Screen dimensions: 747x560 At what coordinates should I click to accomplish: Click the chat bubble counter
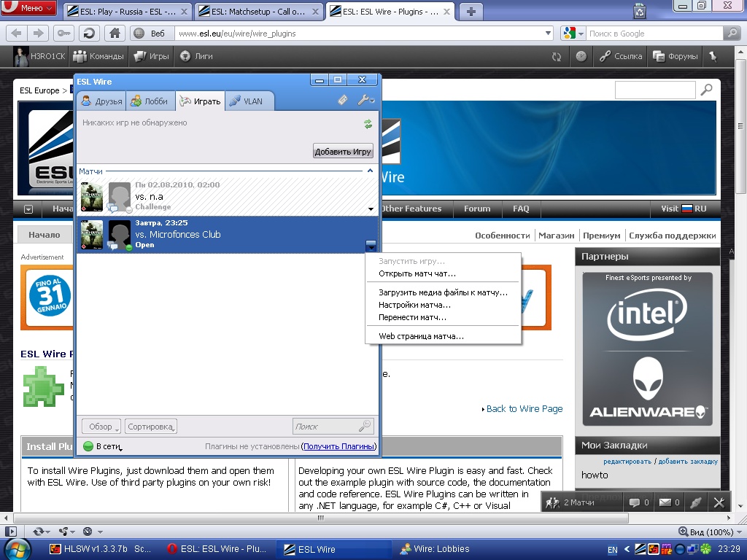coord(639,502)
